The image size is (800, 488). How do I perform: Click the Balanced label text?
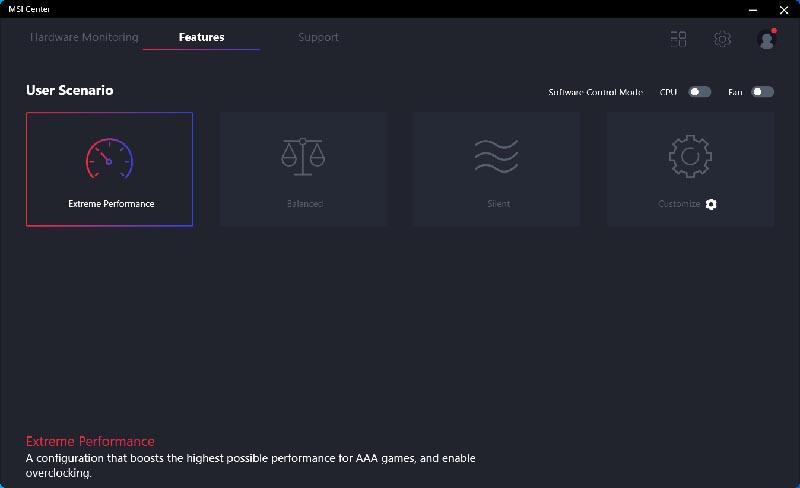click(305, 204)
